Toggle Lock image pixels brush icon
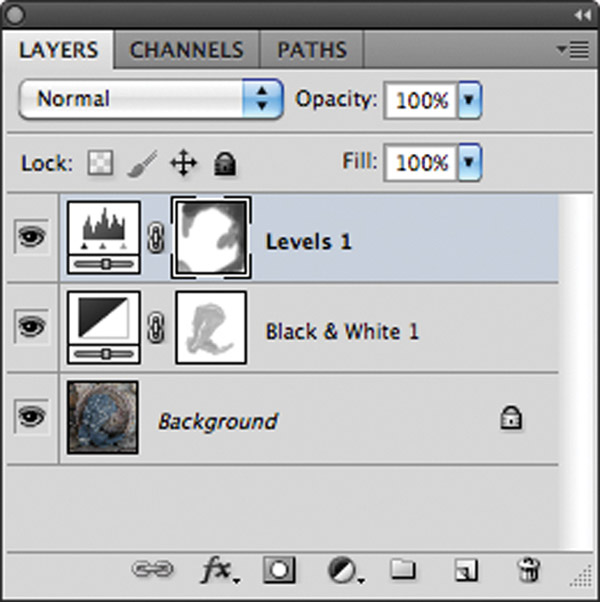 (142, 164)
